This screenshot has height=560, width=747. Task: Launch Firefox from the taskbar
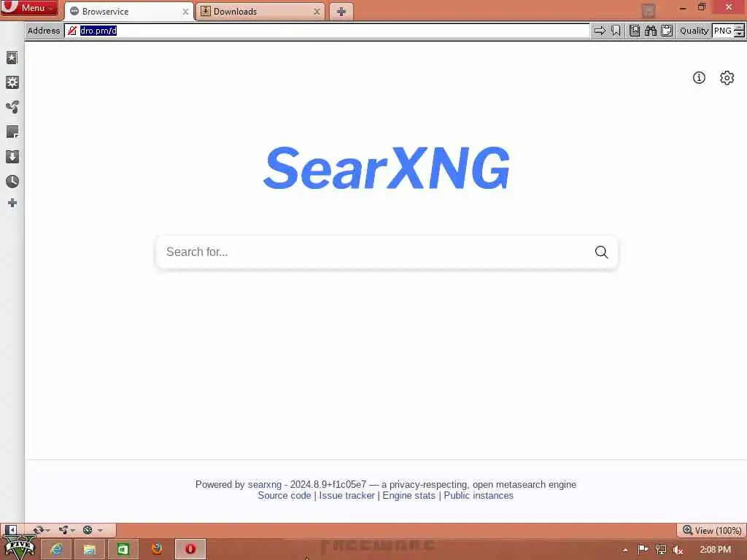[x=156, y=549]
